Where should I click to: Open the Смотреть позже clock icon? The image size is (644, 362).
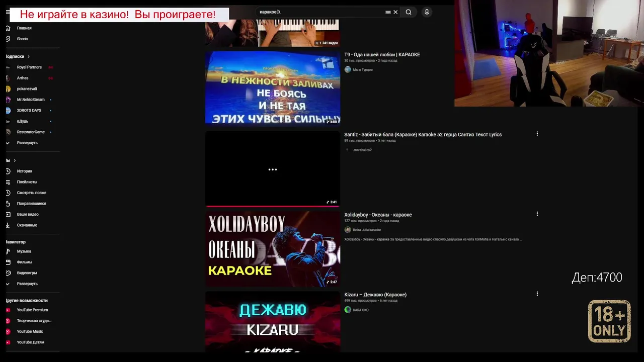pyautogui.click(x=8, y=193)
